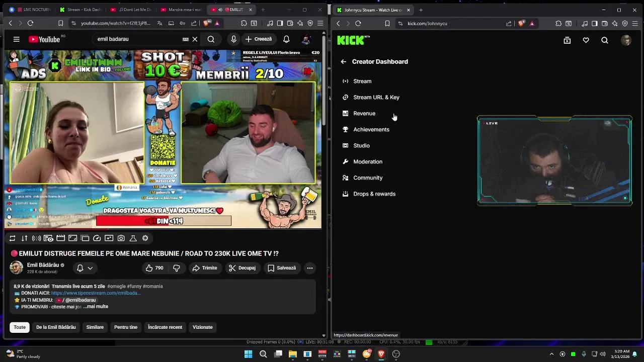Open the more actions three-dot button

click(x=310, y=268)
